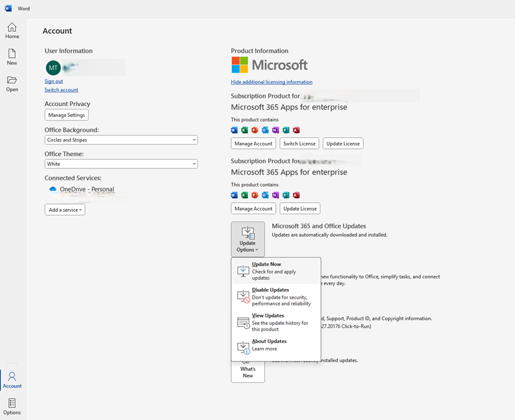Viewport: 515px width, 420px height.
Task: Select View Updates menu entry
Action: coord(276,322)
